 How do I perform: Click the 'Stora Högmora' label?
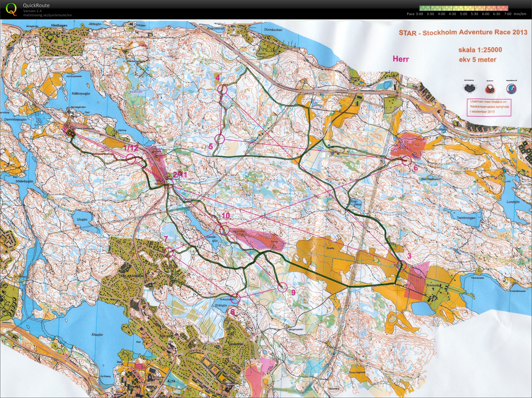[x=357, y=372]
